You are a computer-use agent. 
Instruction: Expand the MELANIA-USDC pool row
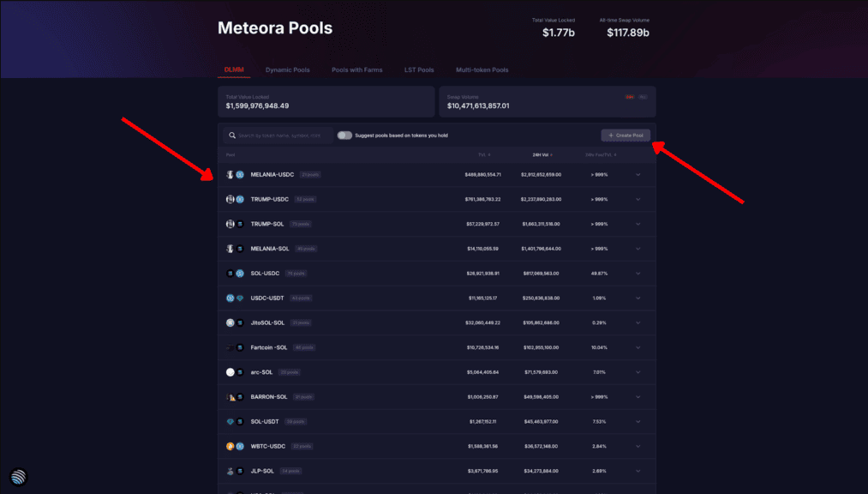click(638, 175)
